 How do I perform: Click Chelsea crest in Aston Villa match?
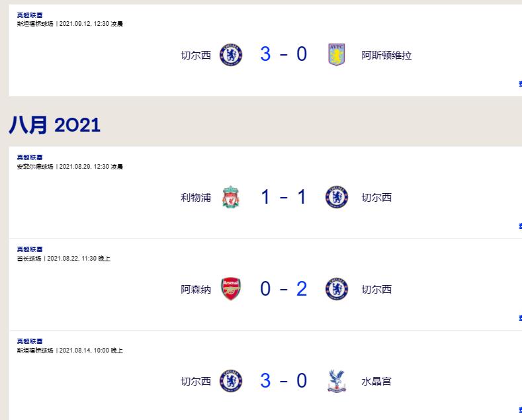tap(231, 55)
